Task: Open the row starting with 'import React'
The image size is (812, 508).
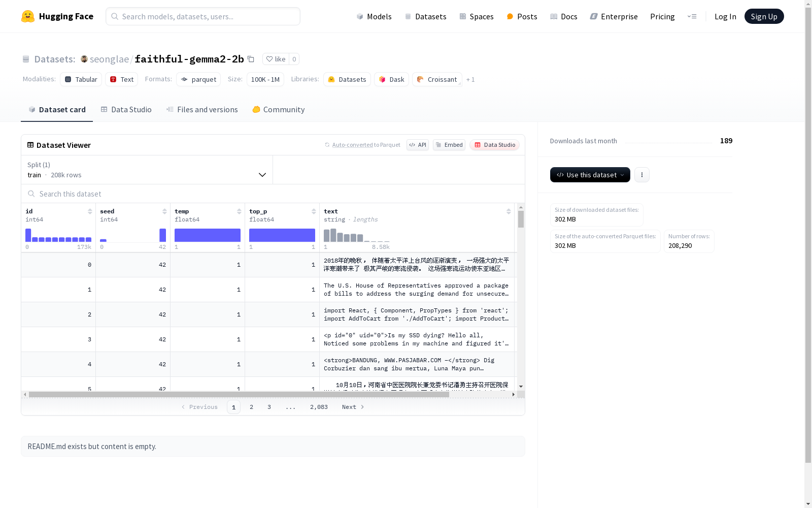Action: coord(268,314)
